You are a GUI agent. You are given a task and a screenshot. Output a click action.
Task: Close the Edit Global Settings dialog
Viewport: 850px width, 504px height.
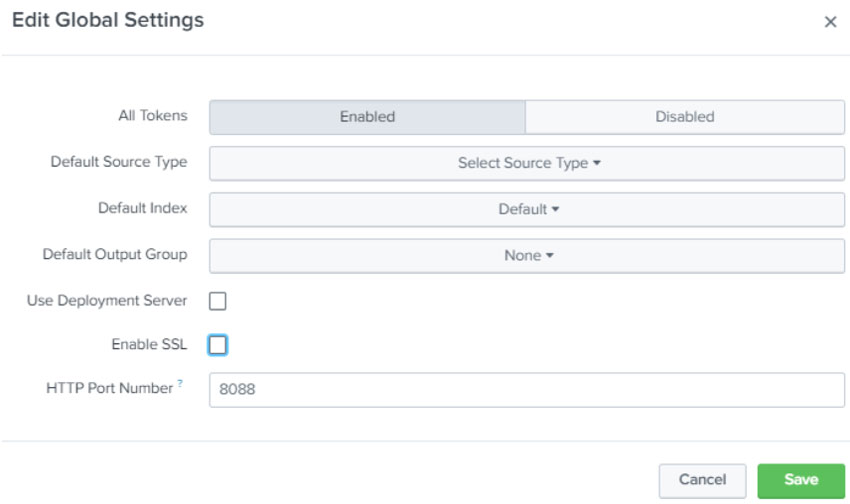tap(830, 22)
